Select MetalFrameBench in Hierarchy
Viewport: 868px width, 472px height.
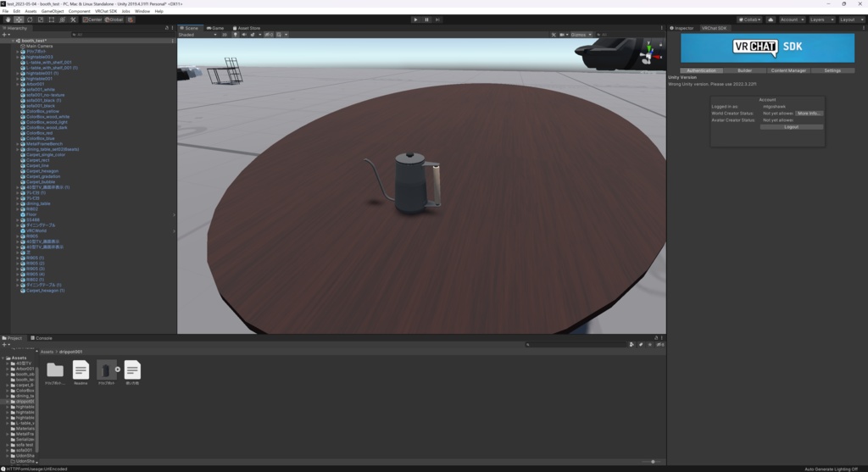click(44, 144)
